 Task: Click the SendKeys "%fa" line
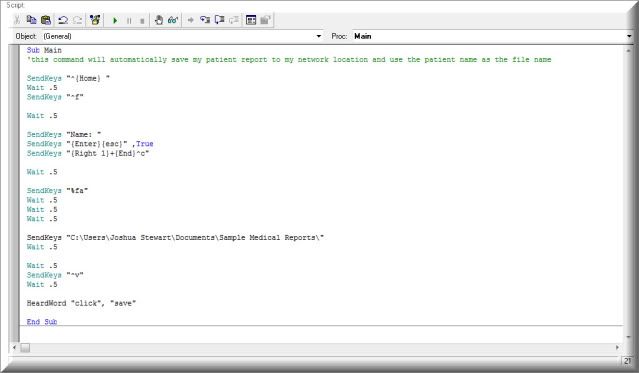(57, 190)
